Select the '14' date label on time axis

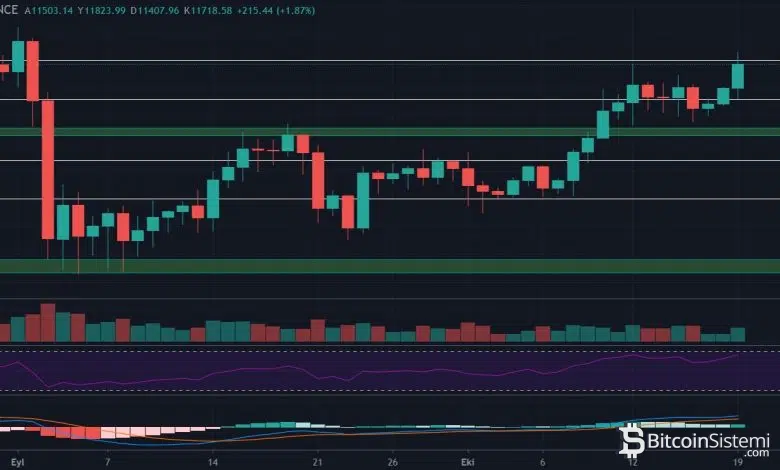[x=212, y=464]
